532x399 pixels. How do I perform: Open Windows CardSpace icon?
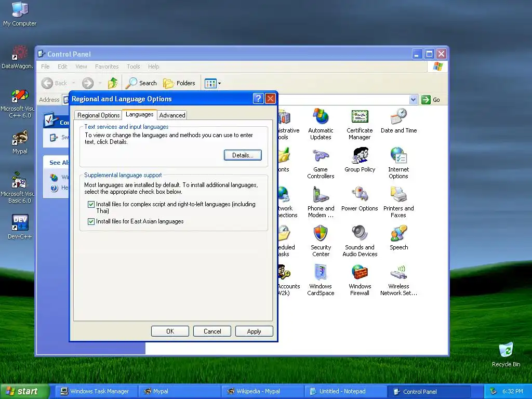(x=321, y=280)
